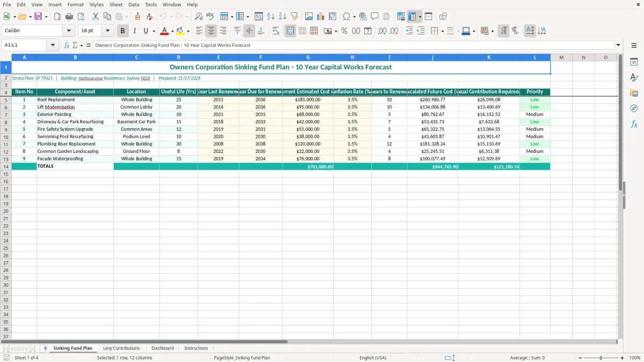This screenshot has width=644, height=362.
Task: Print the spreadsheet
Action: point(69,17)
